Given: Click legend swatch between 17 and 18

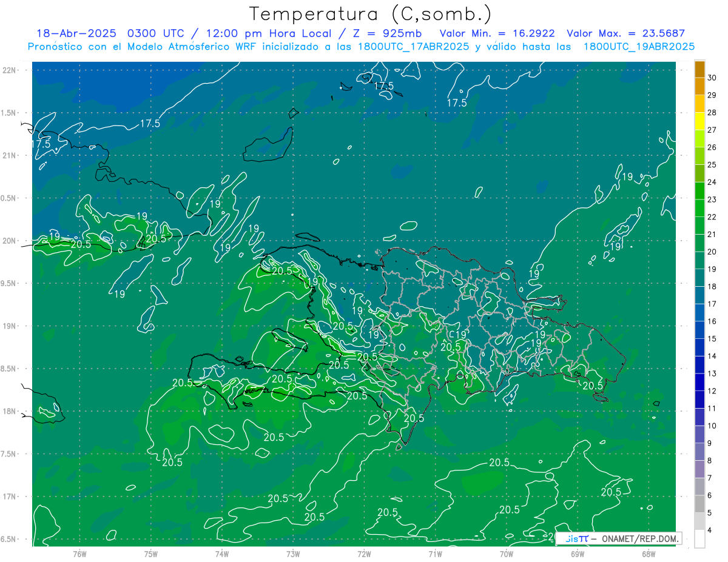Looking at the screenshot, I should (699, 295).
